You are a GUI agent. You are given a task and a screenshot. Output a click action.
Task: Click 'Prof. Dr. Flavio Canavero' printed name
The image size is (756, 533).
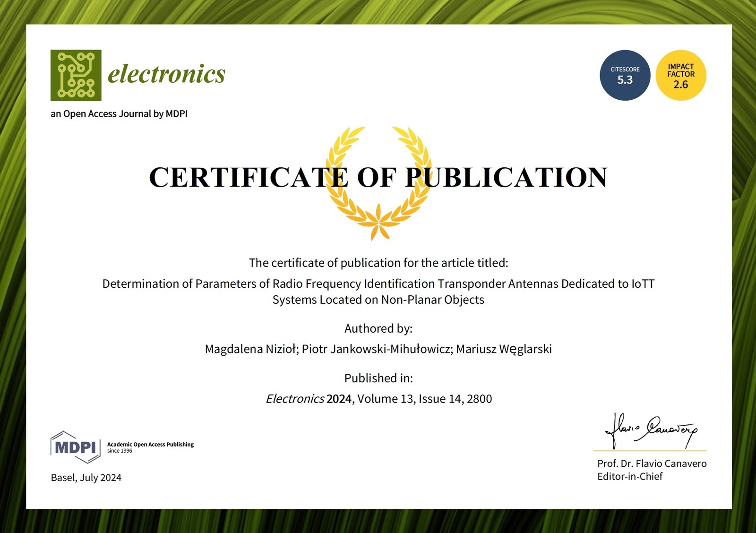(652, 464)
